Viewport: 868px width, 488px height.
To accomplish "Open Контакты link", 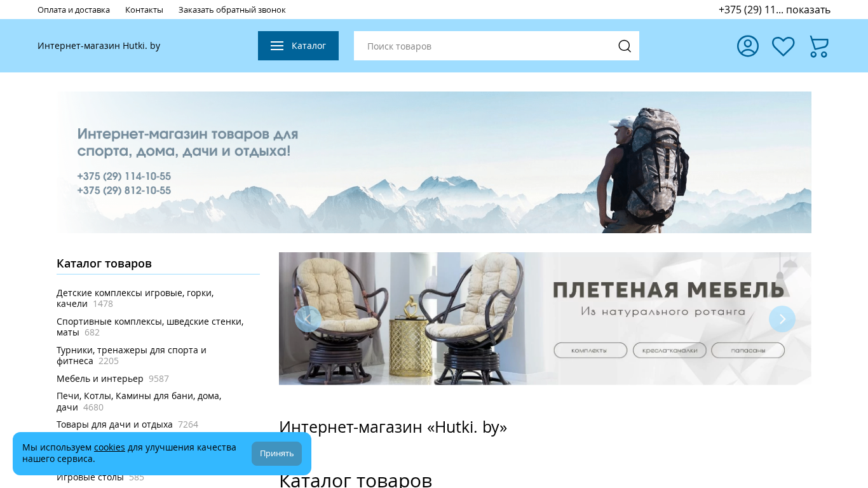I will tap(144, 10).
